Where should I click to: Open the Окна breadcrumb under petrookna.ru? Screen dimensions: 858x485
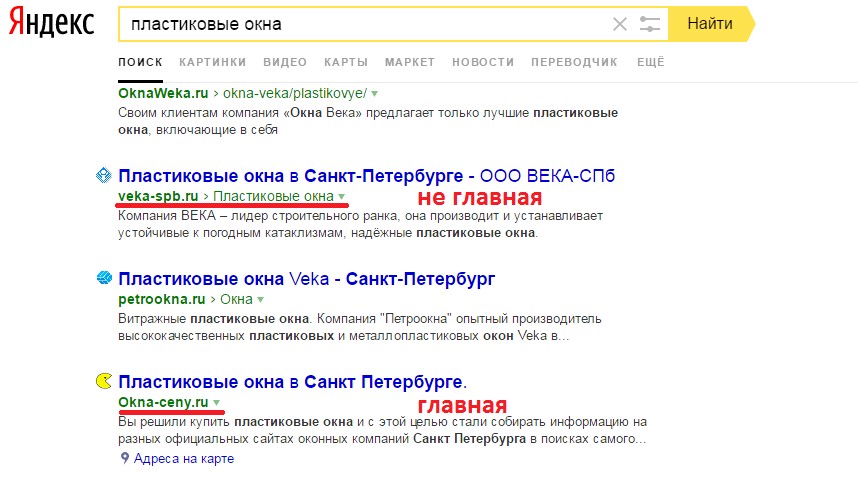pyautogui.click(x=236, y=299)
